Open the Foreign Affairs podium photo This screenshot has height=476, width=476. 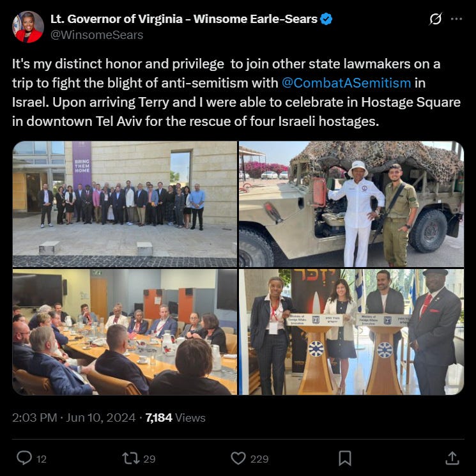351,332
